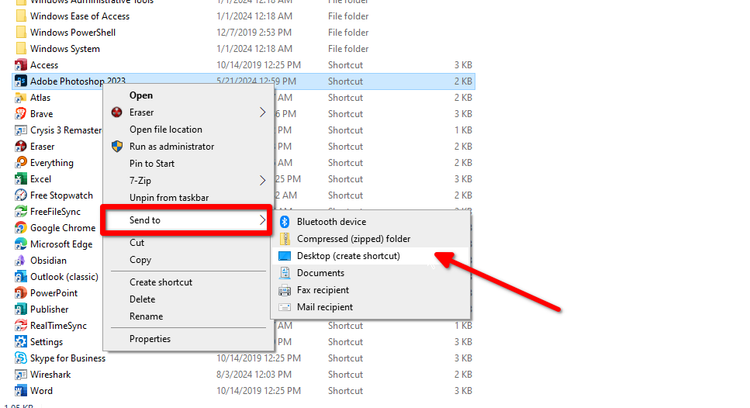Click the FreeFileSync icon

(x=21, y=211)
